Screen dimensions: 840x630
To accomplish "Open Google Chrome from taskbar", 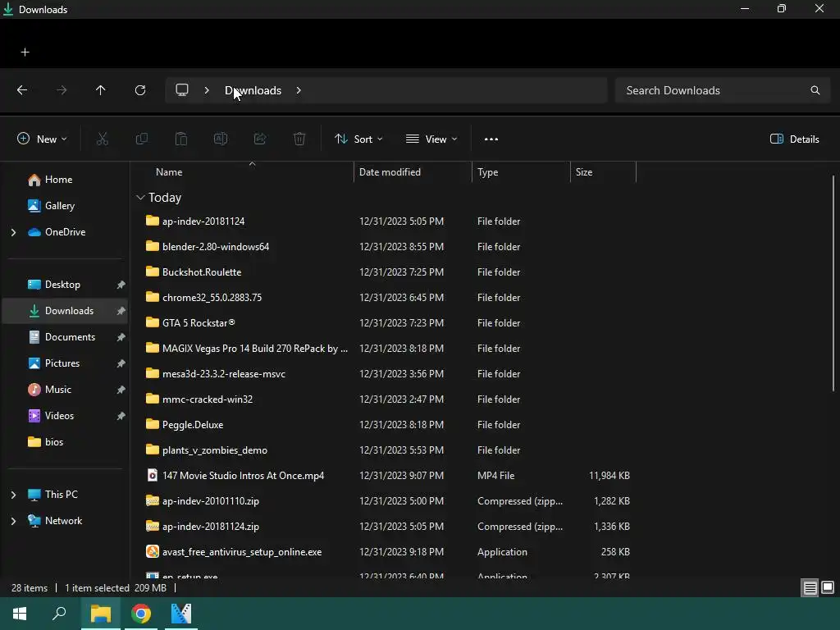I will click(141, 614).
